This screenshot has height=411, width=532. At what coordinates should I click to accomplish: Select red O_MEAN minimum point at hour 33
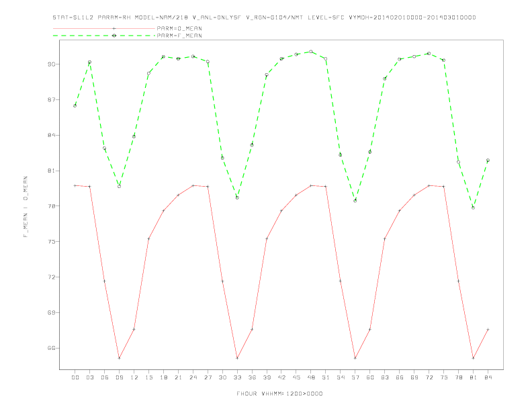(x=237, y=358)
